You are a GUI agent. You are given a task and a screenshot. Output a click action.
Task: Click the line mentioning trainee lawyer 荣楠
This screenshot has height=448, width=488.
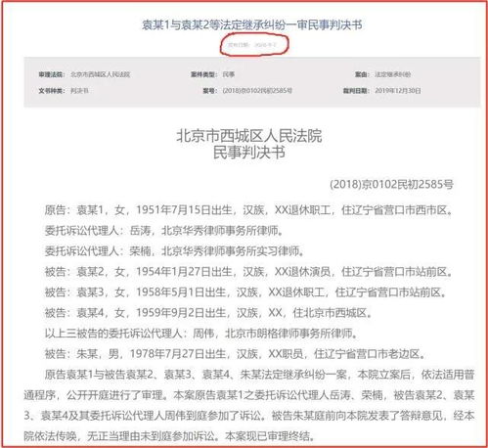(174, 251)
